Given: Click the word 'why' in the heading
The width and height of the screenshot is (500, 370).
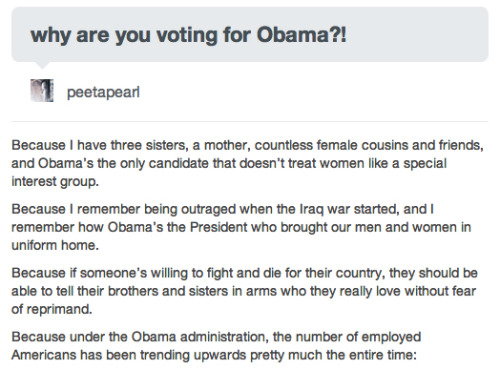Looking at the screenshot, I should tap(50, 35).
